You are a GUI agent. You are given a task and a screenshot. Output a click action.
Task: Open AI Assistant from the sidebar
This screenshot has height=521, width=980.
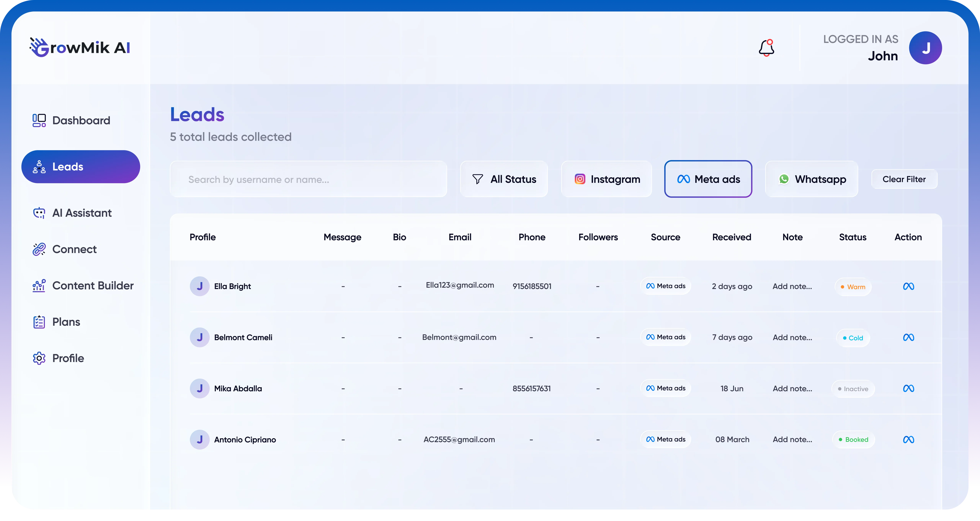(72, 213)
